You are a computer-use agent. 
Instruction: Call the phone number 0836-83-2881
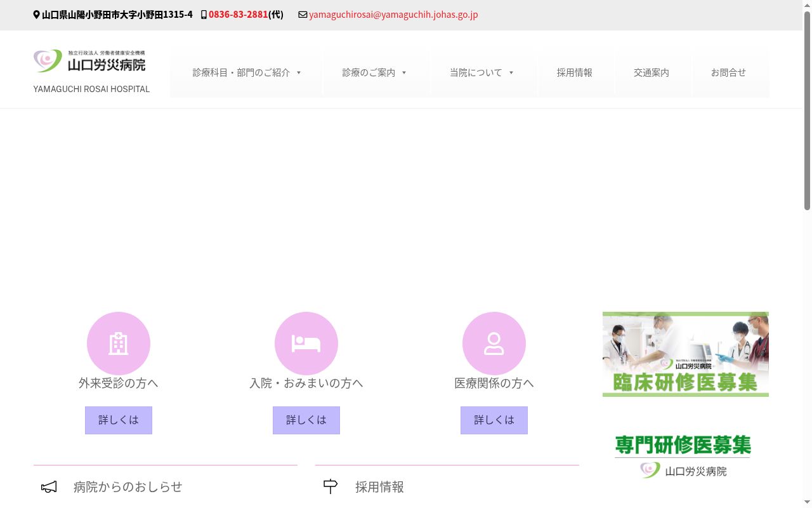coord(239,15)
